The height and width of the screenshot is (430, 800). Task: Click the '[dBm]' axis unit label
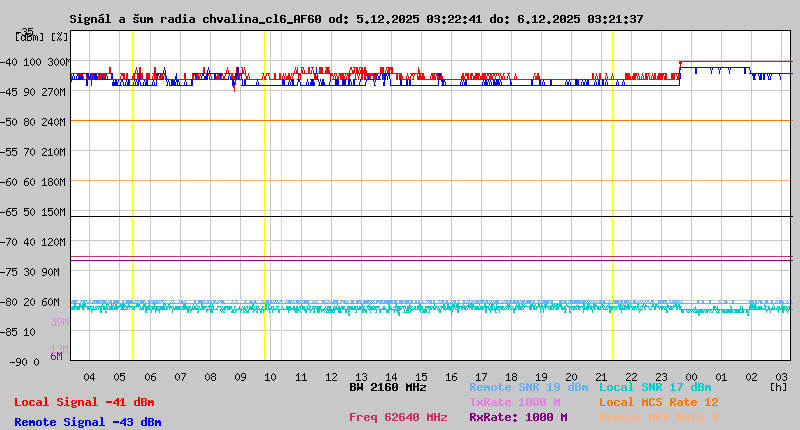28,36
